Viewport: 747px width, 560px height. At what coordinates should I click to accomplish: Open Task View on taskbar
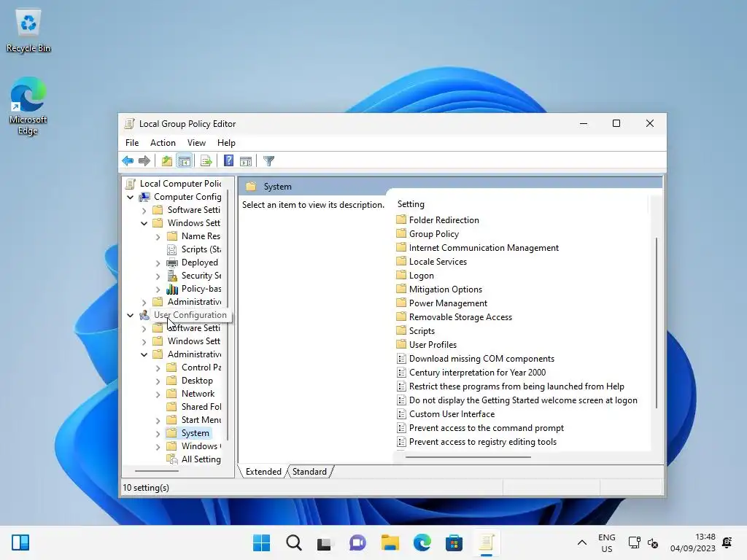pos(325,542)
